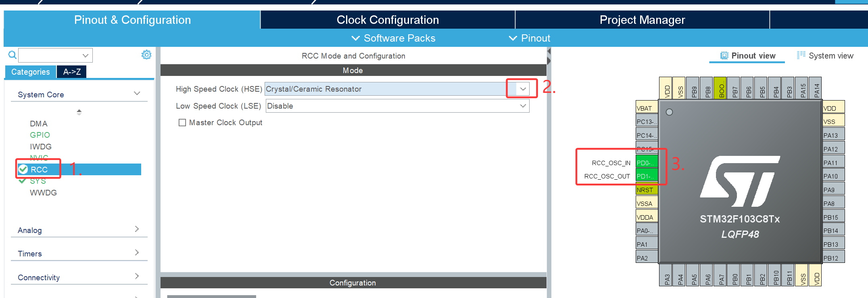Select Pinout view
This screenshot has width=868, height=298.
[x=747, y=56]
